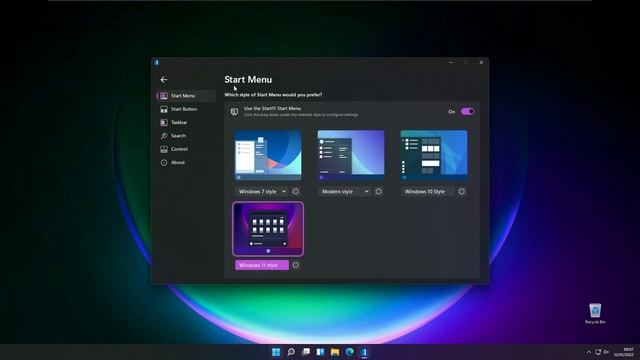Click the Start11 app icon in title bar
This screenshot has height=360, width=640.
pos(157,62)
